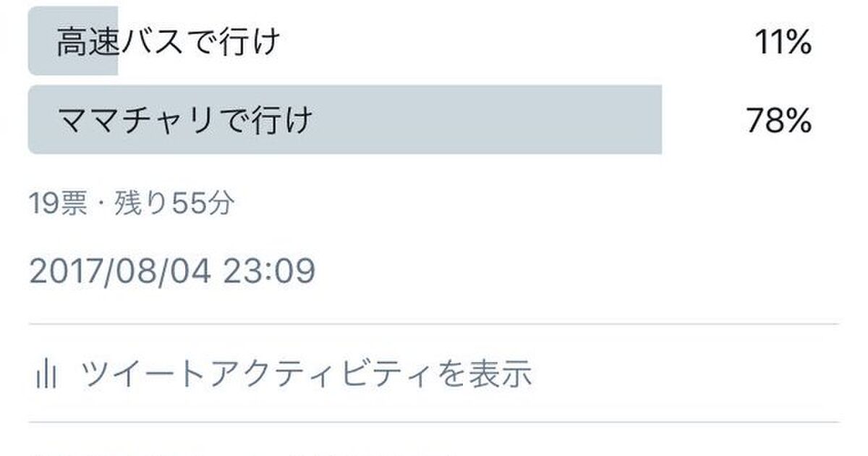The width and height of the screenshot is (868, 456).
Task: Click the blank space left of 11%
Action: pos(506,44)
